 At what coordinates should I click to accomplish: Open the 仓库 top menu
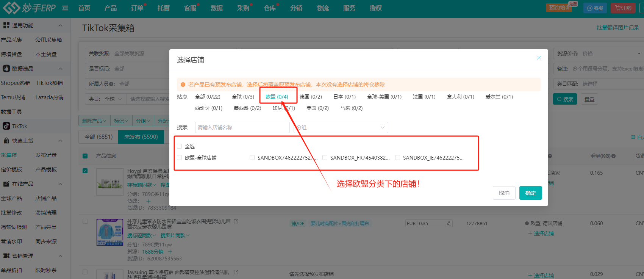pos(270,8)
